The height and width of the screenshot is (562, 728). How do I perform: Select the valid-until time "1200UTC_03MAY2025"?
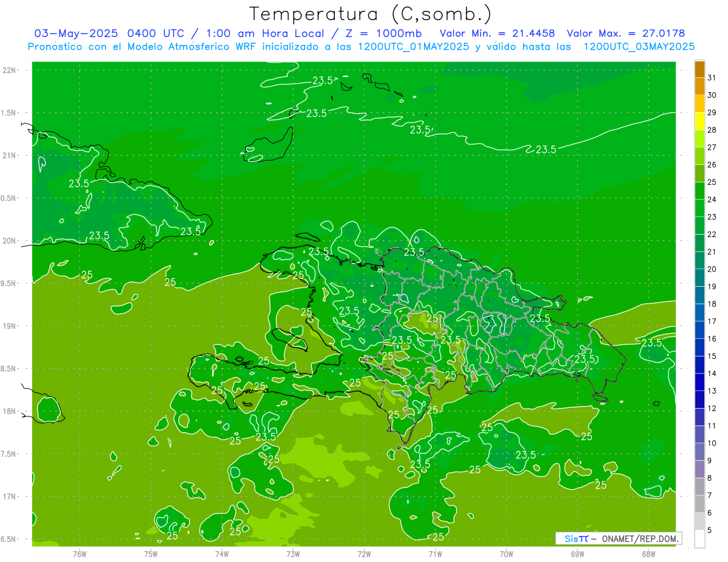point(639,46)
